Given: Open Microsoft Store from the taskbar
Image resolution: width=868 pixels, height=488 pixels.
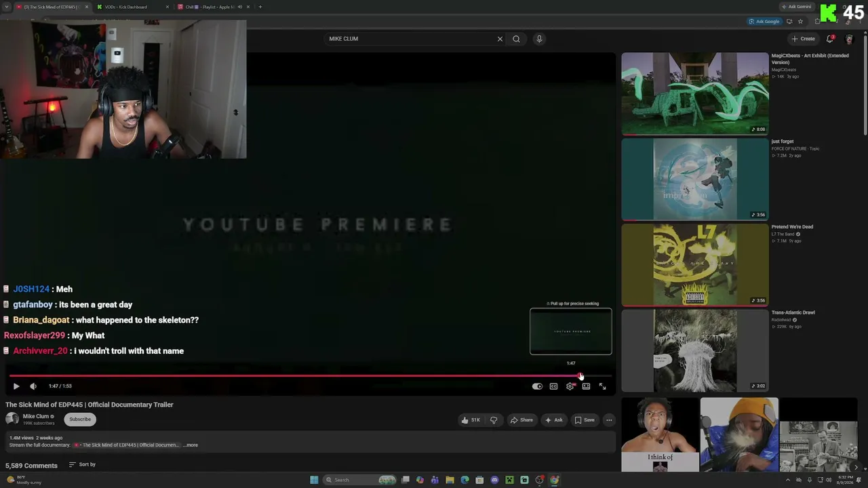Looking at the screenshot, I should coord(479,480).
